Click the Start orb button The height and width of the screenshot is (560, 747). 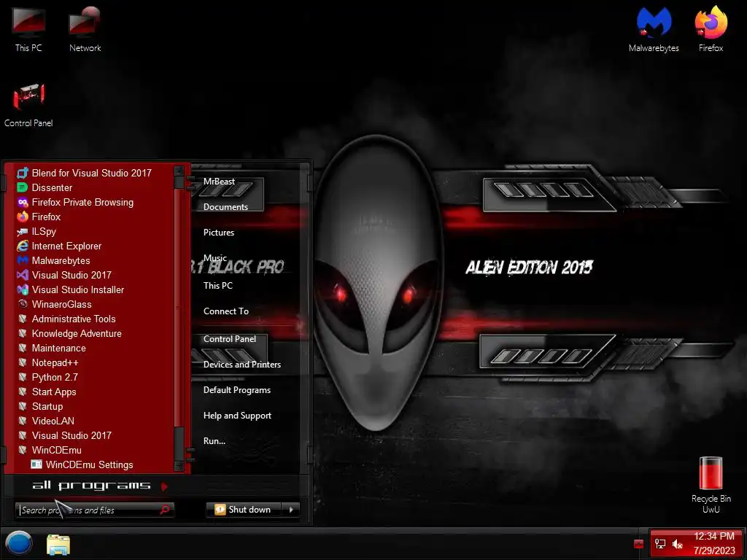coord(18,544)
